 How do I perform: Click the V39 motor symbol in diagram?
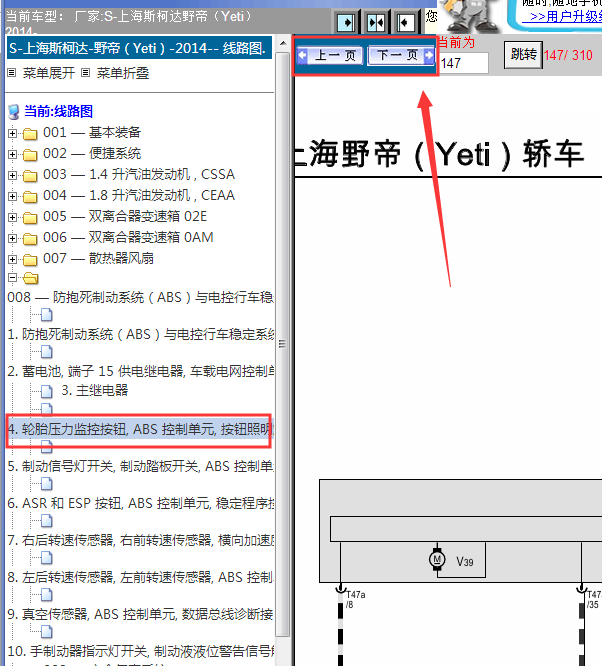[437, 560]
